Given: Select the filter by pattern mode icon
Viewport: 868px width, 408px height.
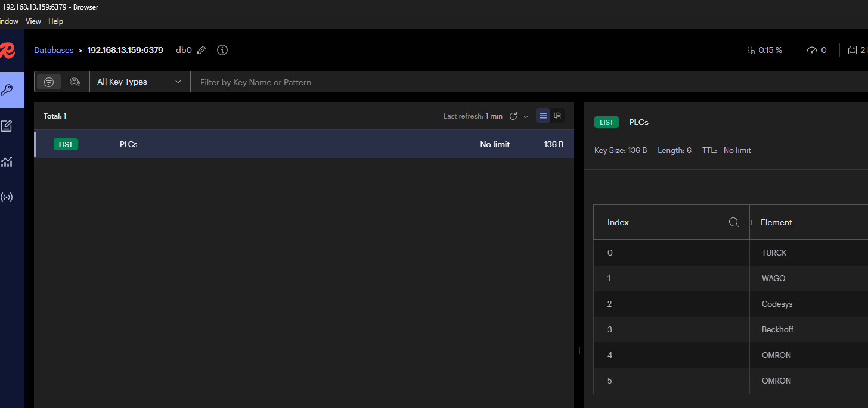Looking at the screenshot, I should 49,82.
